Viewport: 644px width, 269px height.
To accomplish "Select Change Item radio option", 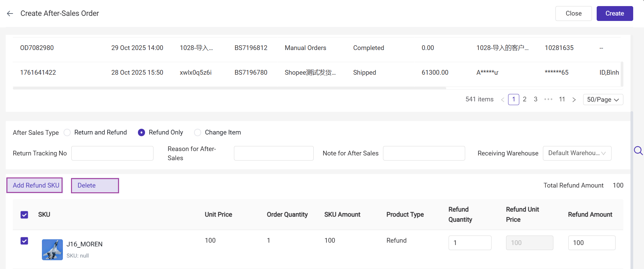I will (198, 132).
